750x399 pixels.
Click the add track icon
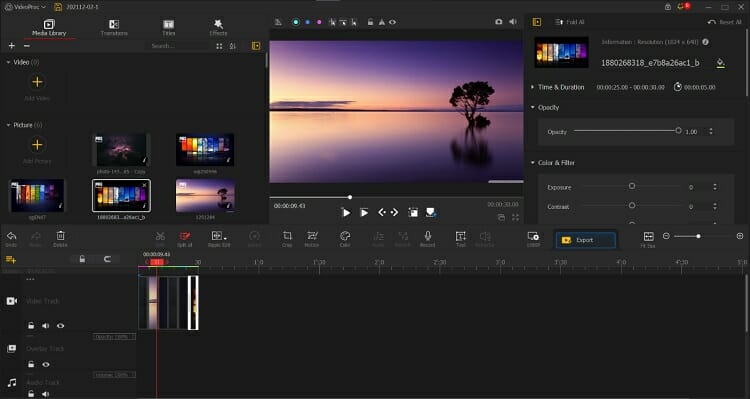tap(11, 259)
